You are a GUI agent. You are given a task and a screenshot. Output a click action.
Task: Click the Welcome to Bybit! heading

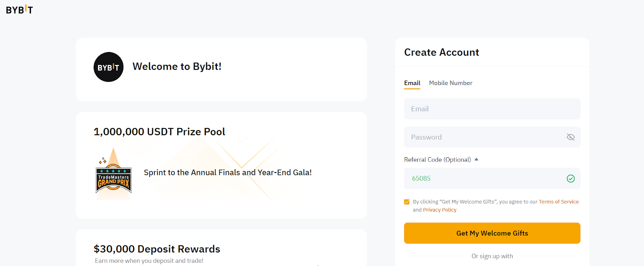[x=177, y=66]
